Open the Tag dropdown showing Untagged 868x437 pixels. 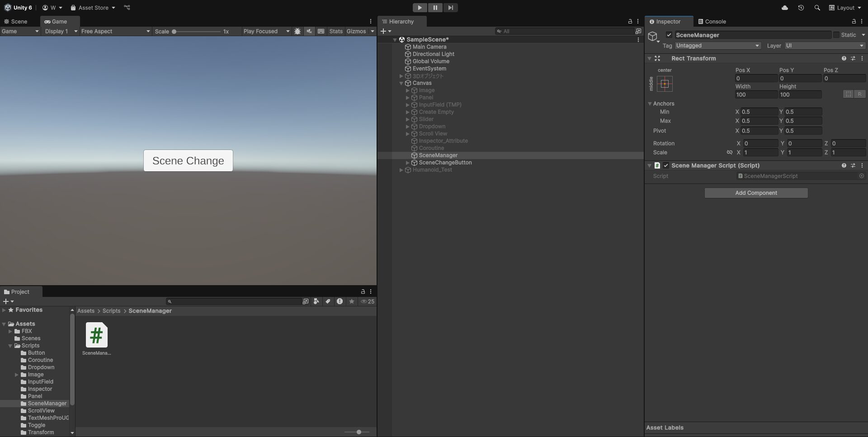pyautogui.click(x=717, y=46)
